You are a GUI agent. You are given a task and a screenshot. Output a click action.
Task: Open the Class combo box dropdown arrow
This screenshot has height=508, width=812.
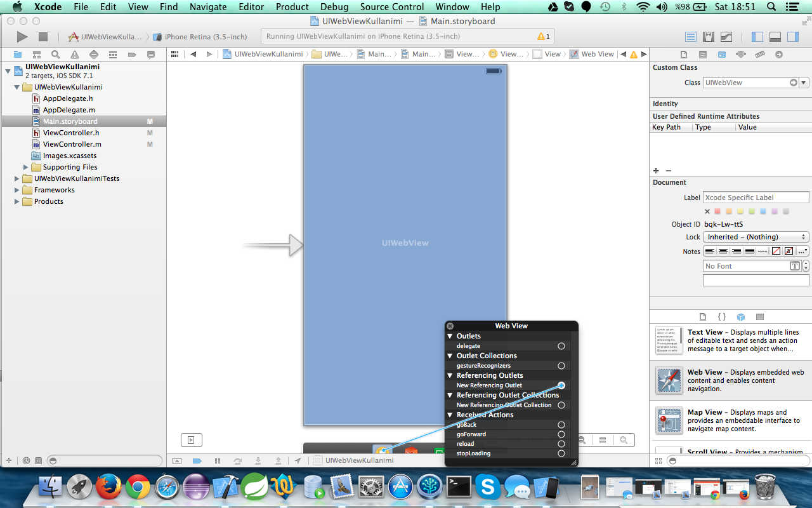pyautogui.click(x=804, y=83)
